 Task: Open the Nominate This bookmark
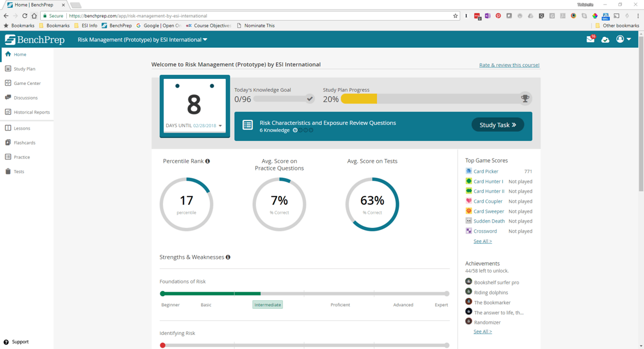click(256, 26)
